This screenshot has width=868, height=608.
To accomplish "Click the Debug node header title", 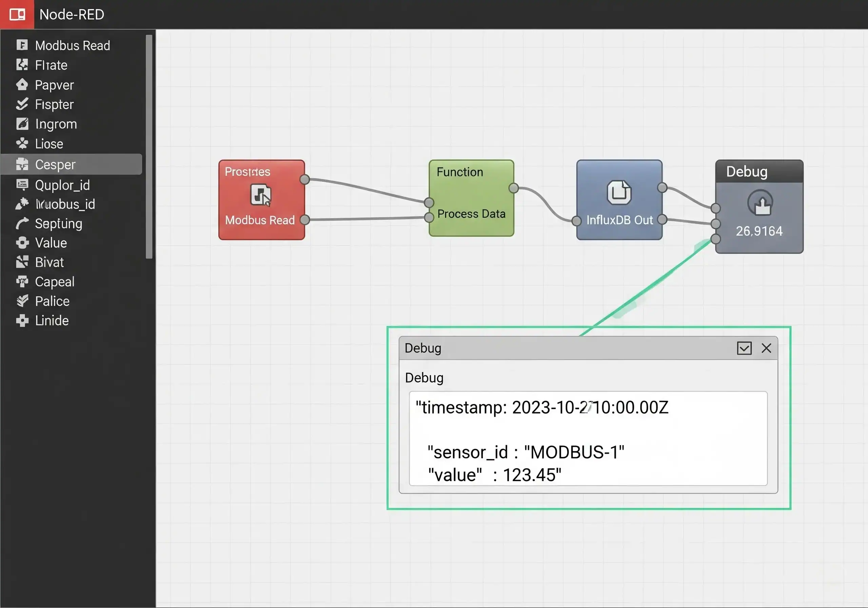I will pyautogui.click(x=747, y=172).
